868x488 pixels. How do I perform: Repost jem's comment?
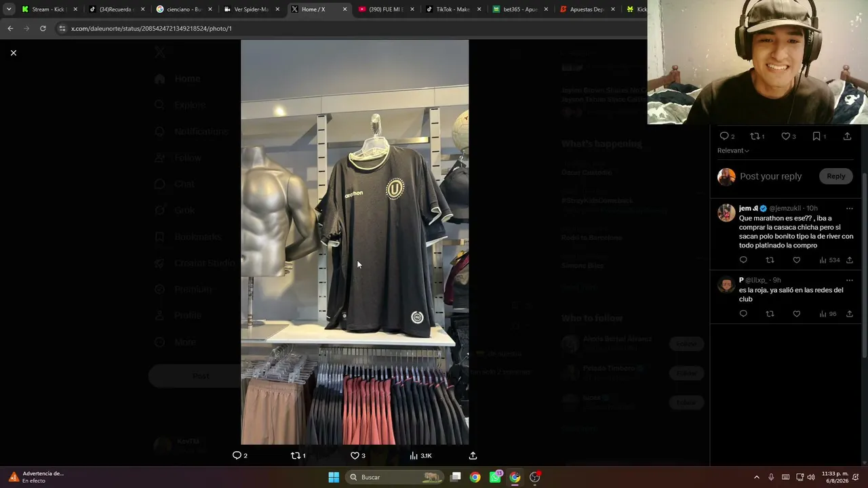click(770, 260)
